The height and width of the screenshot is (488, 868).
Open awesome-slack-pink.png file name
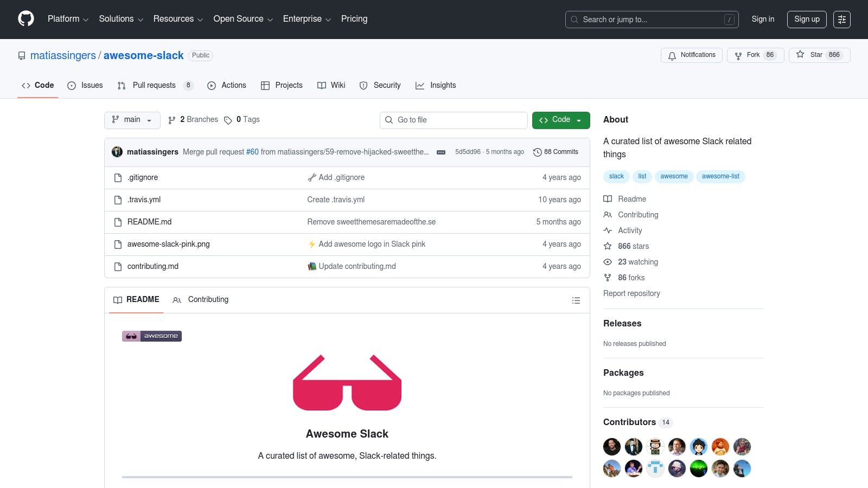tap(169, 245)
